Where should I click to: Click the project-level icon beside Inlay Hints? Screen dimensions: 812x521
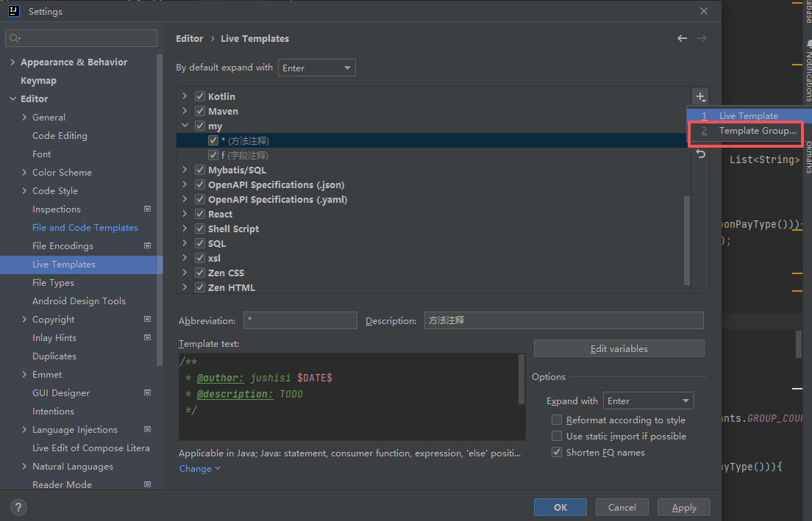[148, 337]
